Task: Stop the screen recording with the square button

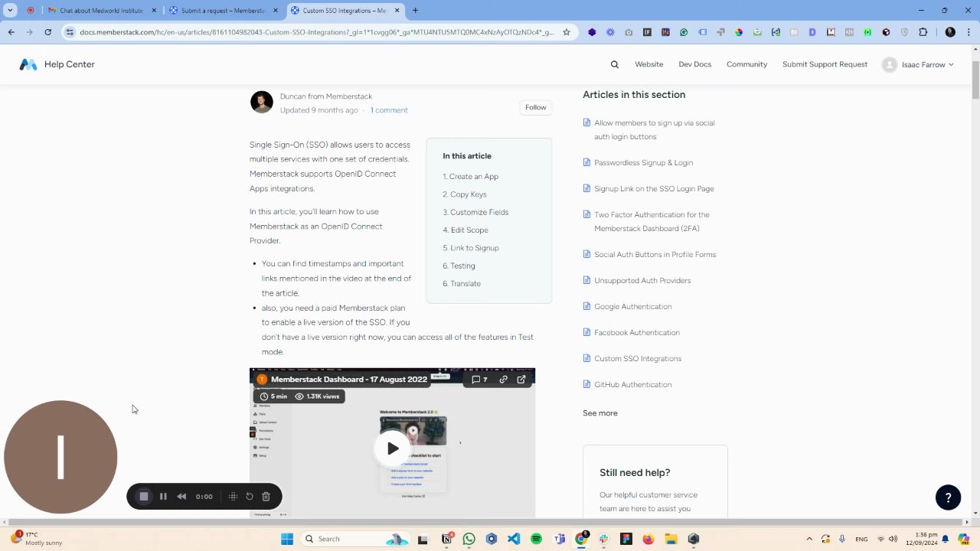Action: [143, 497]
